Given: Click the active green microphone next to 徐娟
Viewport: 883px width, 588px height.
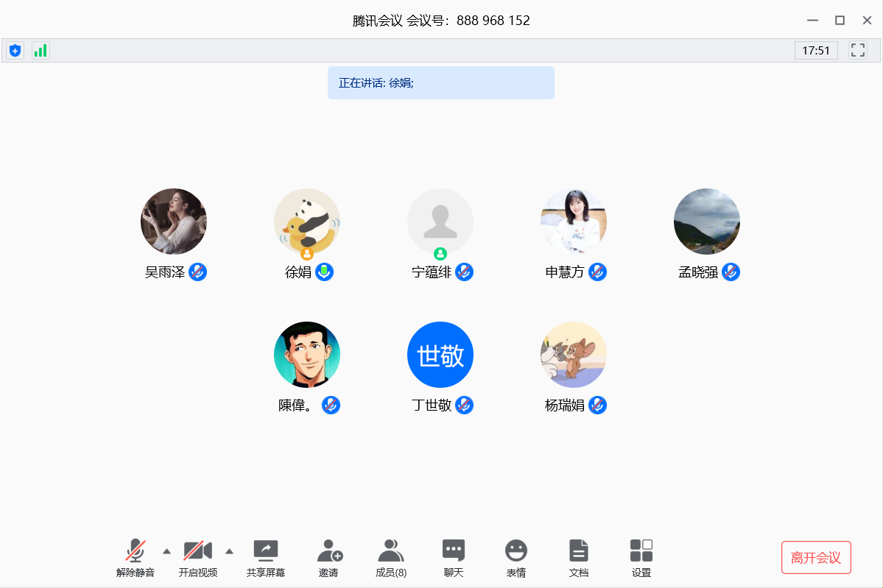Looking at the screenshot, I should tap(325, 272).
